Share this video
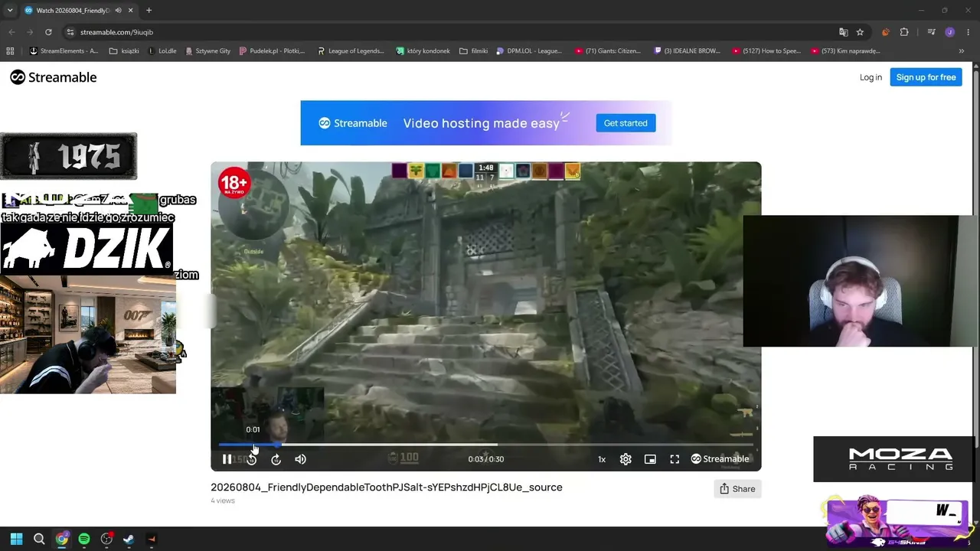 coord(737,489)
